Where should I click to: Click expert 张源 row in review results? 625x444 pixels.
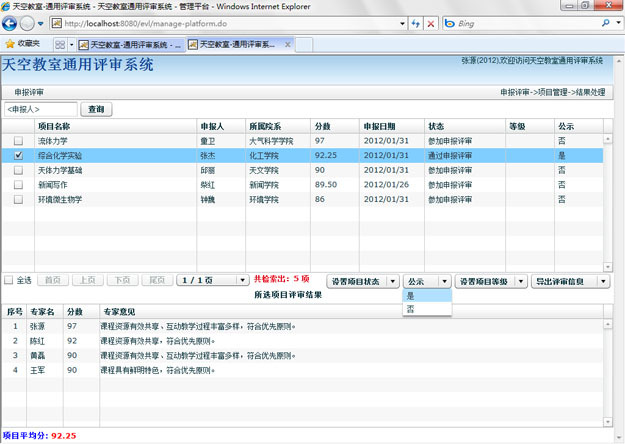(303, 326)
